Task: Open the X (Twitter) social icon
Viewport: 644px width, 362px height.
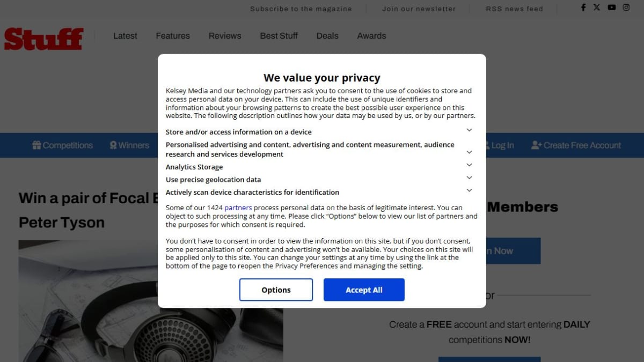Action: 597,8
